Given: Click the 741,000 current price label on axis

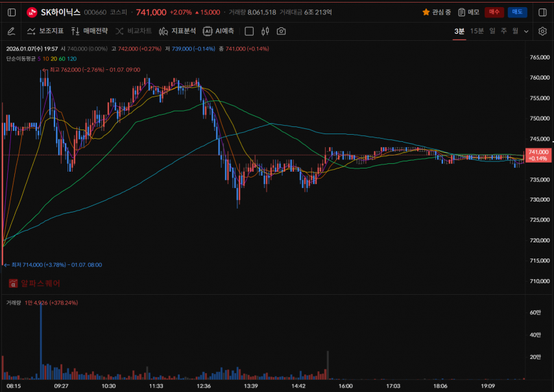Looking at the screenshot, I should pyautogui.click(x=538, y=154).
